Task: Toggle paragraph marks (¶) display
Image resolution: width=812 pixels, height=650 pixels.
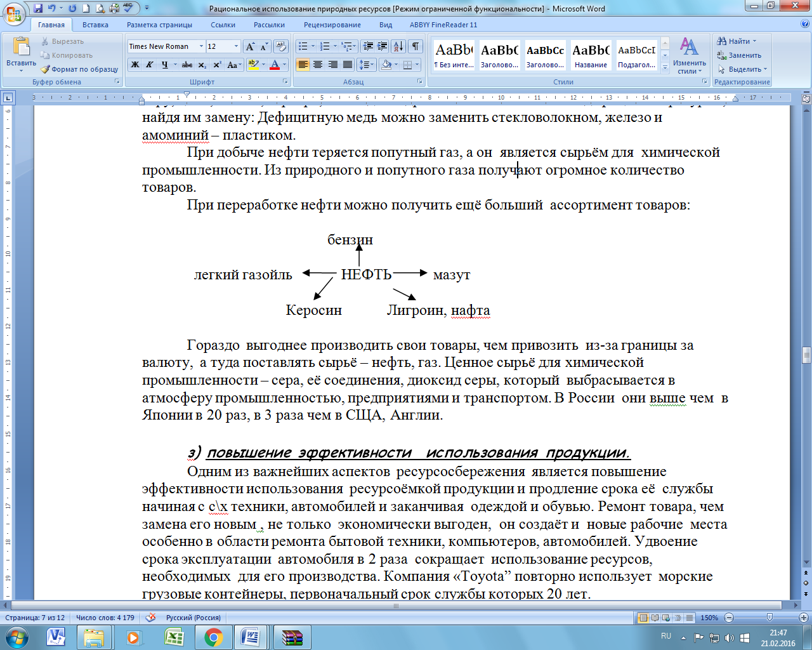Action: tap(415, 46)
